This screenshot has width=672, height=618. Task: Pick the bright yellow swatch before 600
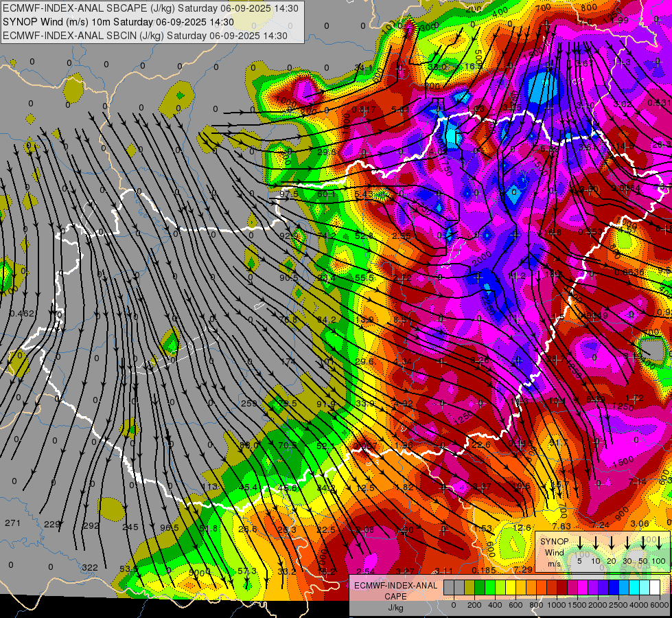(x=511, y=587)
